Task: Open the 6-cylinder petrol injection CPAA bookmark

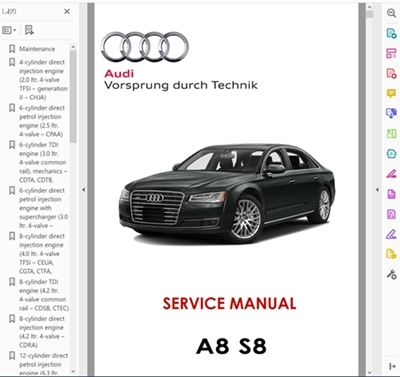Action: point(42,121)
